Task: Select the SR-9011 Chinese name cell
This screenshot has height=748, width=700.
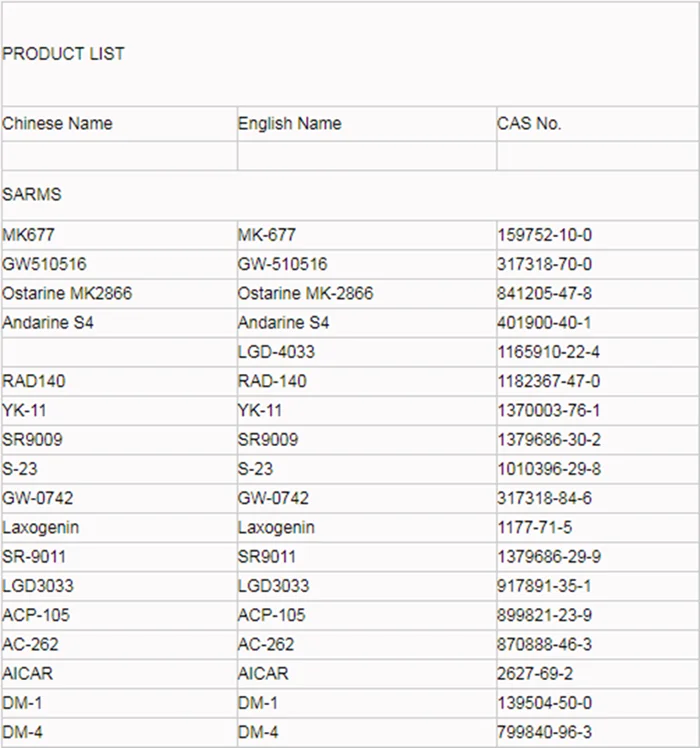Action: 34,556
